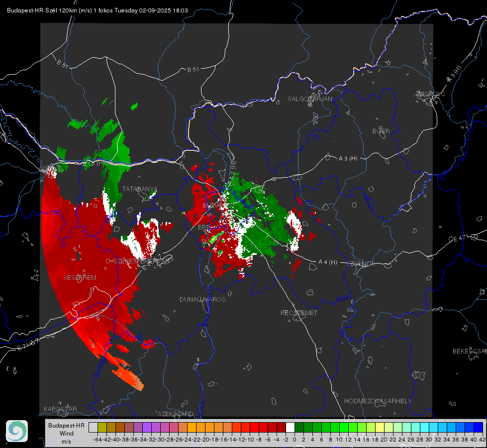Click the SZEKSZÁRD city label
This screenshot has height=448, width=487.
[176, 414]
